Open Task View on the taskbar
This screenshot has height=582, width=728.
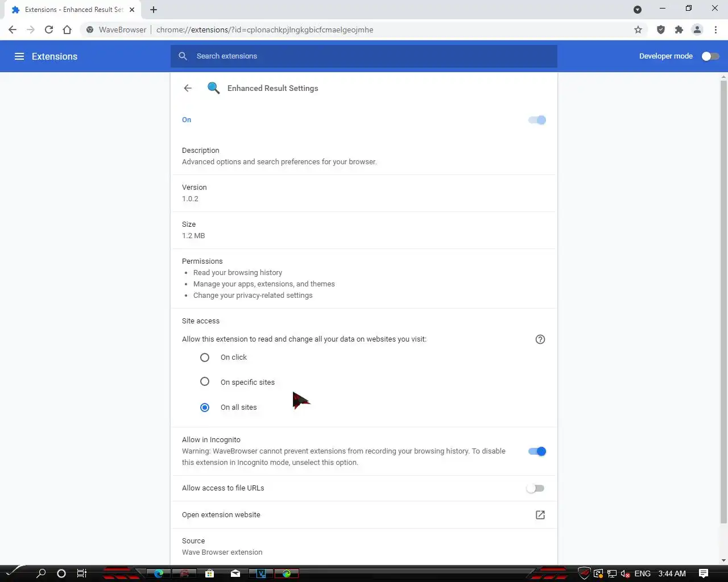click(x=82, y=573)
